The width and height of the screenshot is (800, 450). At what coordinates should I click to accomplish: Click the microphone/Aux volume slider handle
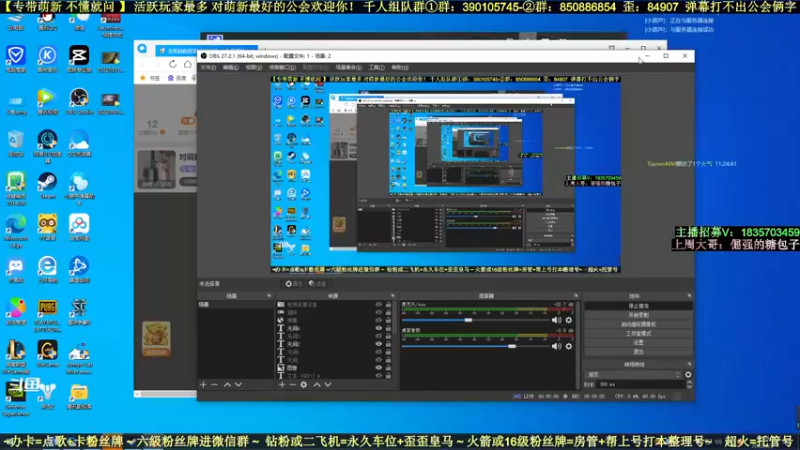pos(468,320)
